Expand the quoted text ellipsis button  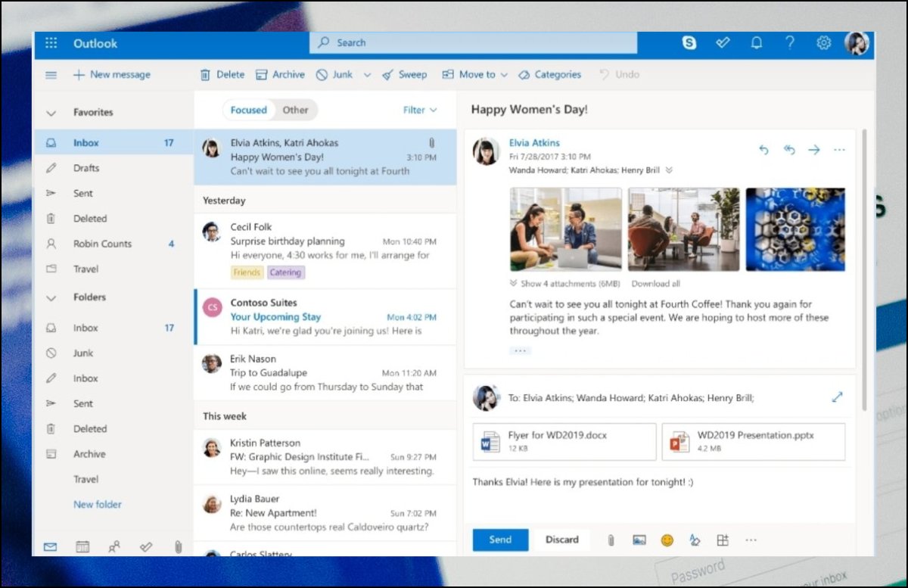coord(520,351)
